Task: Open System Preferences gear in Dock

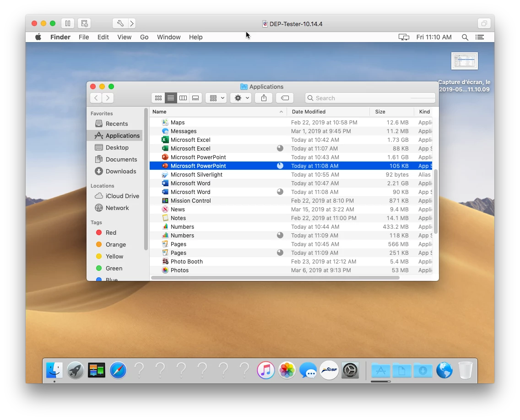Action: (x=350, y=370)
